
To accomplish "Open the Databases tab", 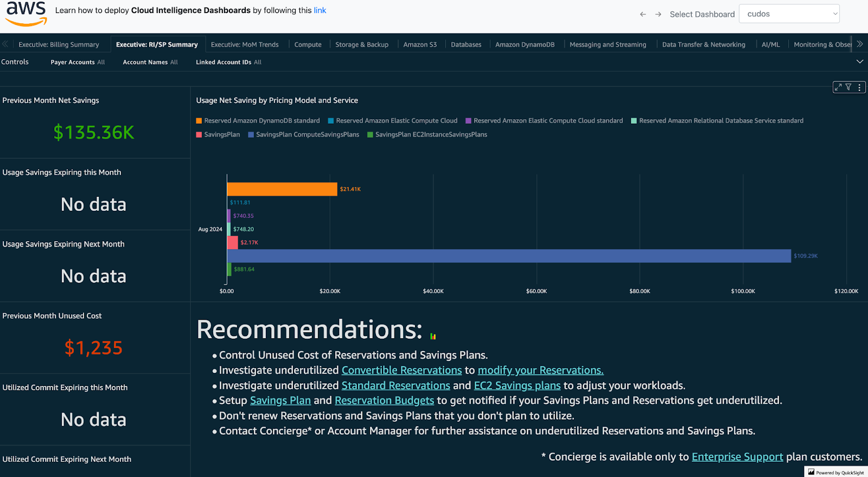I will coord(466,44).
